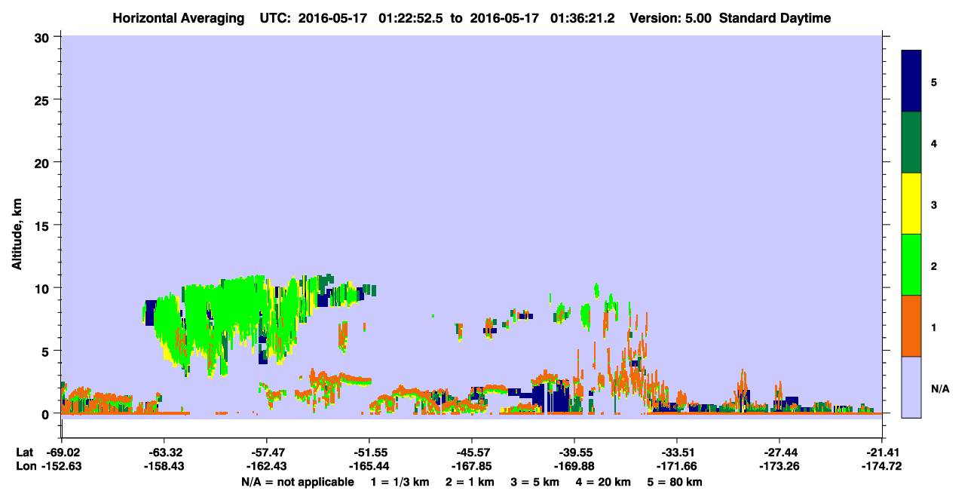Click the 'Lat' axis row label
This screenshot has height=503, width=980.
click(24, 452)
